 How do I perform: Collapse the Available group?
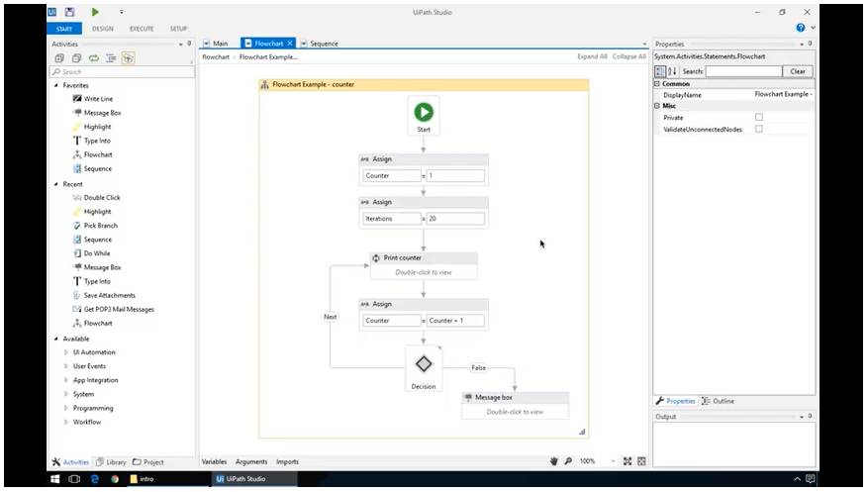coord(55,339)
